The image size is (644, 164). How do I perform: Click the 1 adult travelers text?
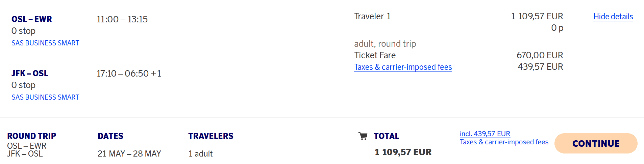(x=200, y=154)
